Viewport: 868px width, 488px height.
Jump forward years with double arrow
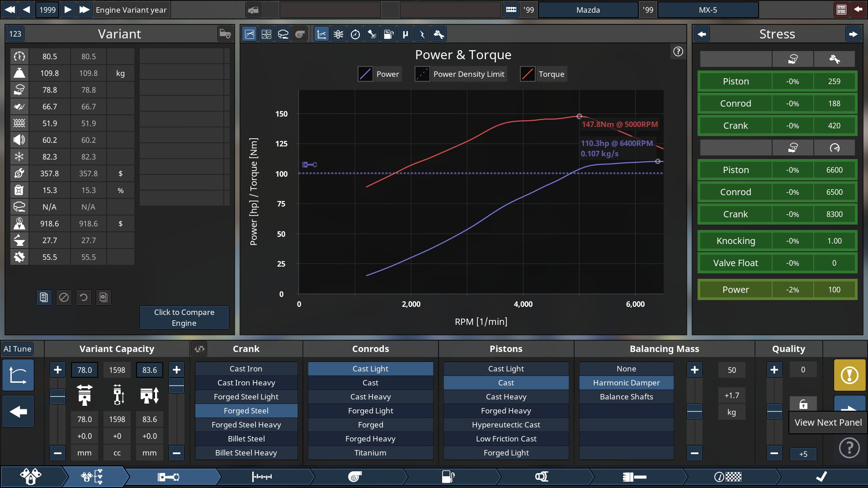(x=85, y=9)
